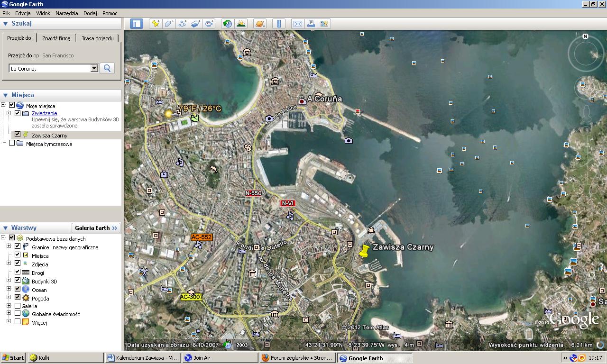Click the historical imagery 2003 clock in status bar
The width and height of the screenshot is (607, 364).
click(x=228, y=345)
